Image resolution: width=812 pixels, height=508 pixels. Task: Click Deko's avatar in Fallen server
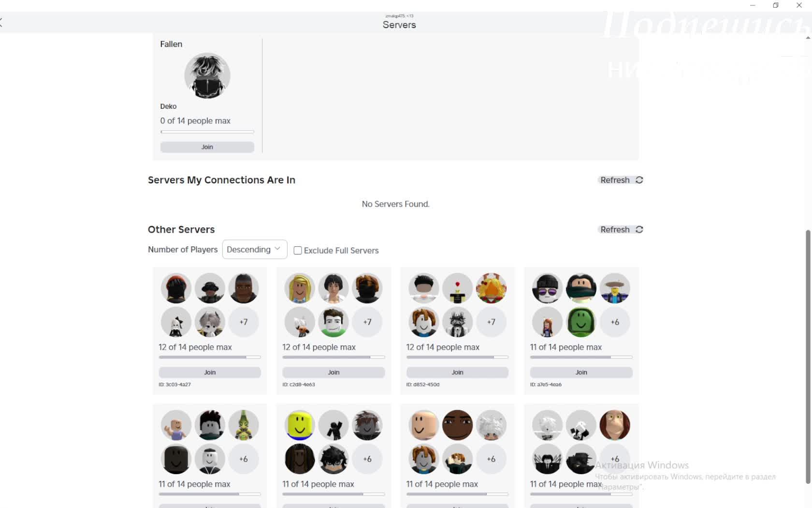(x=207, y=75)
